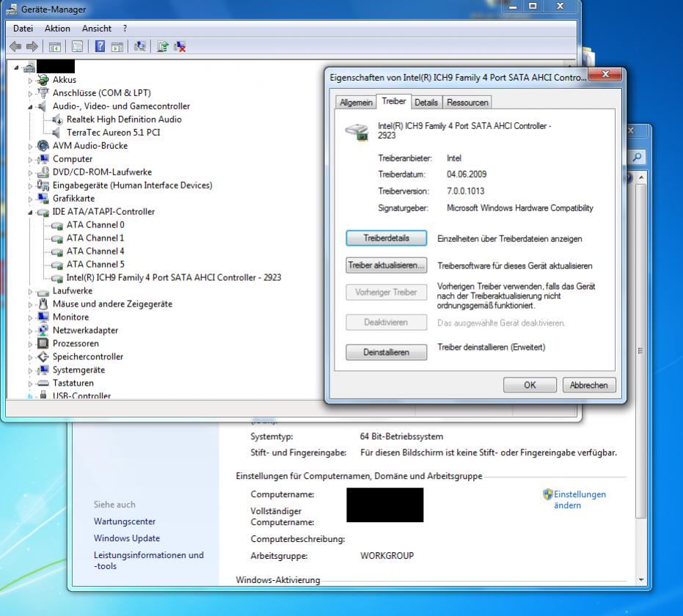Toggle the console tree pane toolbar icon
This screenshot has height=616, width=683.
tap(55, 47)
